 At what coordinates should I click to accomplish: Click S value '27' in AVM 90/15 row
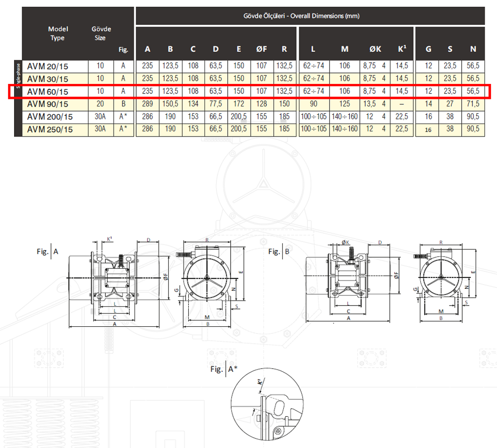450,104
